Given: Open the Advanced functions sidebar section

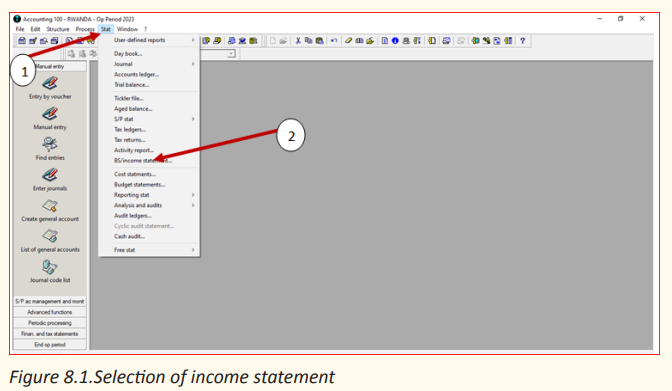Looking at the screenshot, I should [x=50, y=312].
